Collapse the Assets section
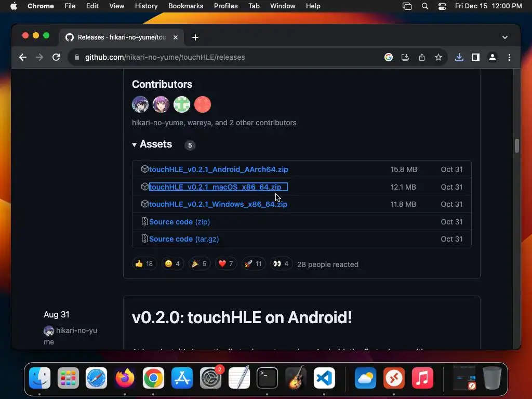Viewport: 532px width, 399px height. [152, 144]
